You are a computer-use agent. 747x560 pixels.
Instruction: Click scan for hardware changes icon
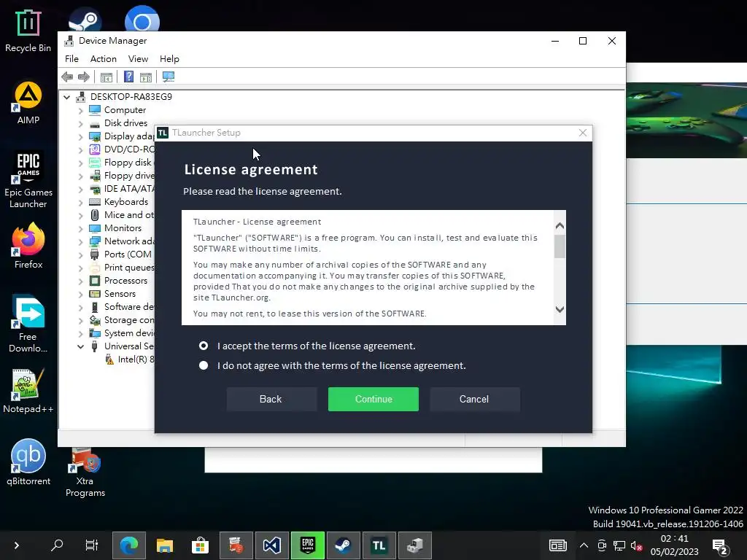pos(169,77)
